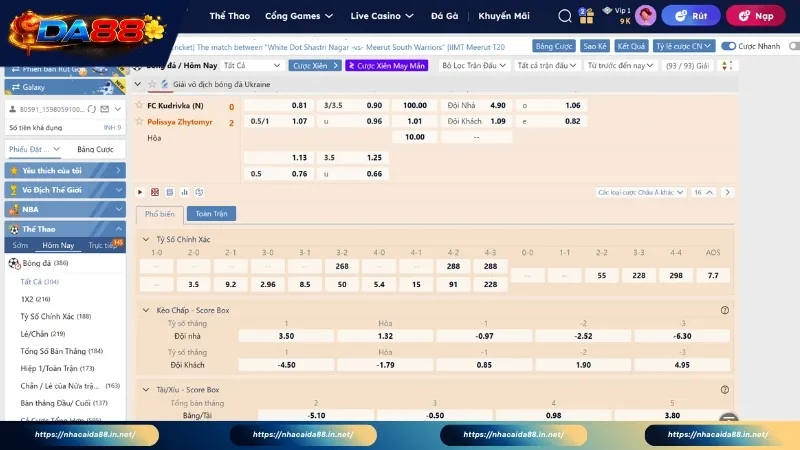Open the Tỷ Số Chính Xác sidebar filter

pos(56,316)
